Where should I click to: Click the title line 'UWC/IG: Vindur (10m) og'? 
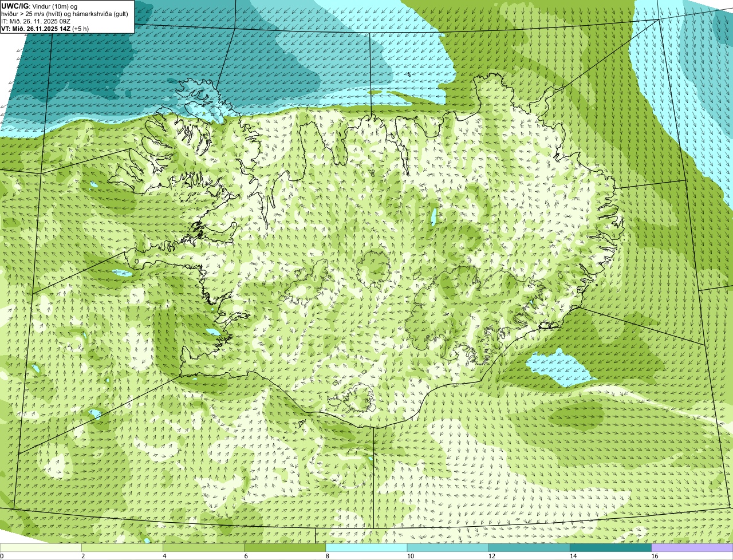(39, 6)
